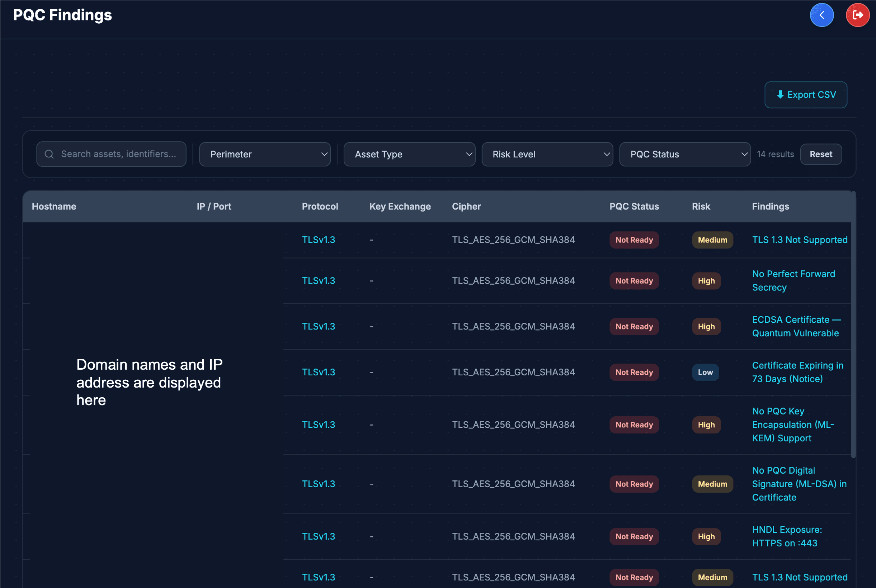Click the Cipher column header
876x588 pixels.
coord(466,207)
